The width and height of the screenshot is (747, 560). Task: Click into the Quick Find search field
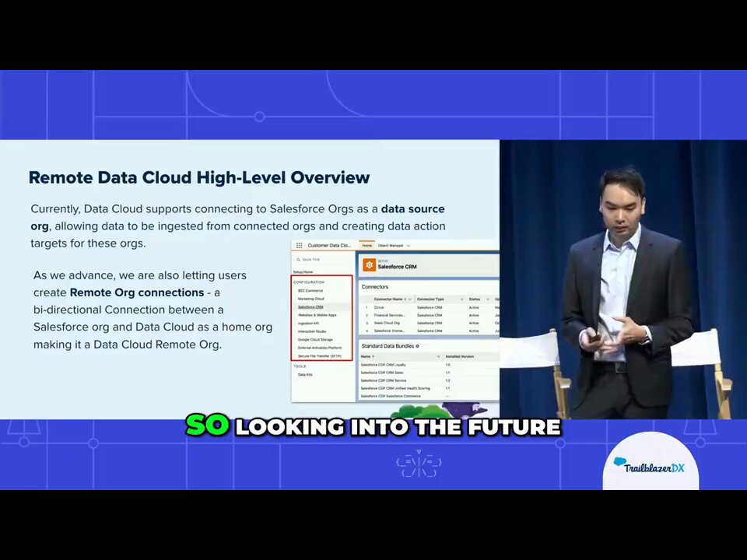pos(322,260)
